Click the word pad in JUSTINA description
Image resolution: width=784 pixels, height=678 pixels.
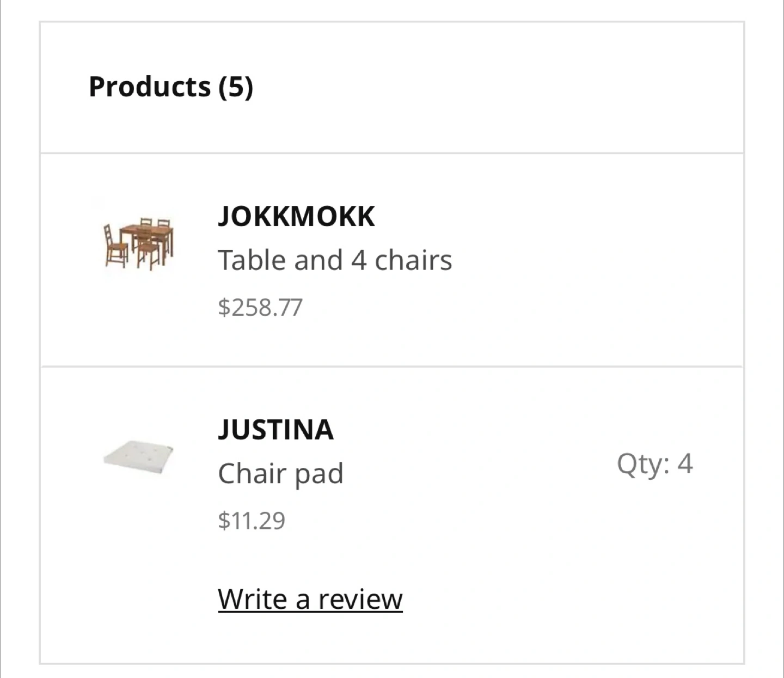319,473
